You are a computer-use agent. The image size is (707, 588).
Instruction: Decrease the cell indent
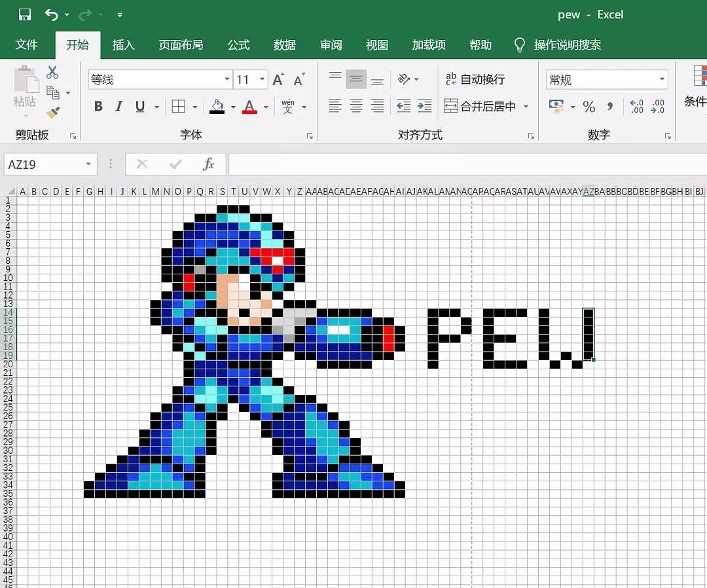point(403,106)
